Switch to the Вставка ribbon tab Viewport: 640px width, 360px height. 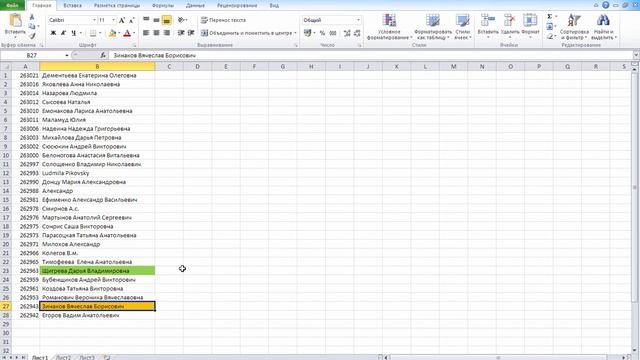73,5
